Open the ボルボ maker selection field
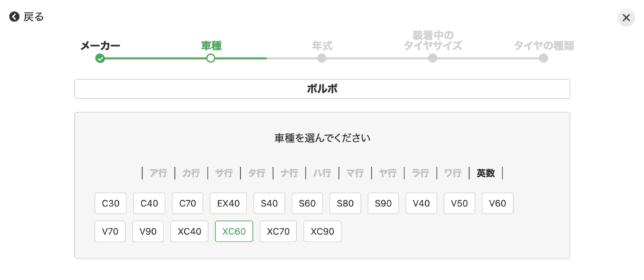The height and width of the screenshot is (280, 644). coord(322,89)
